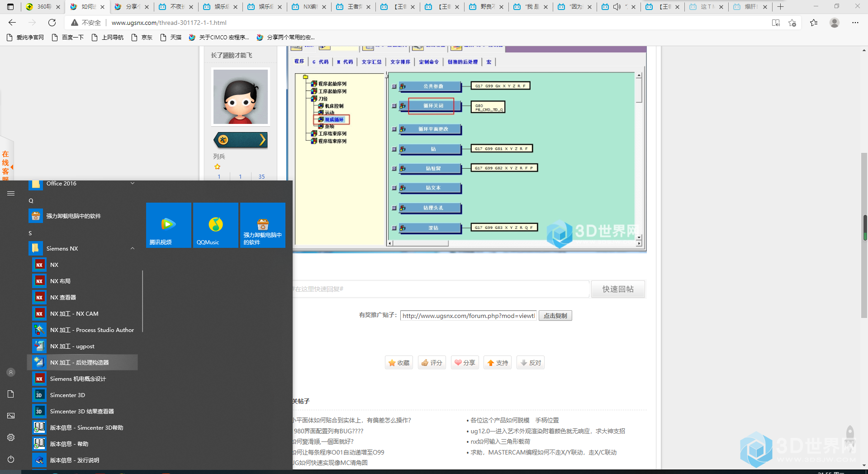Image resolution: width=868 pixels, height=474 pixels.
Task: Open NX 加工 - 后处理构造器
Action: [x=82, y=362]
